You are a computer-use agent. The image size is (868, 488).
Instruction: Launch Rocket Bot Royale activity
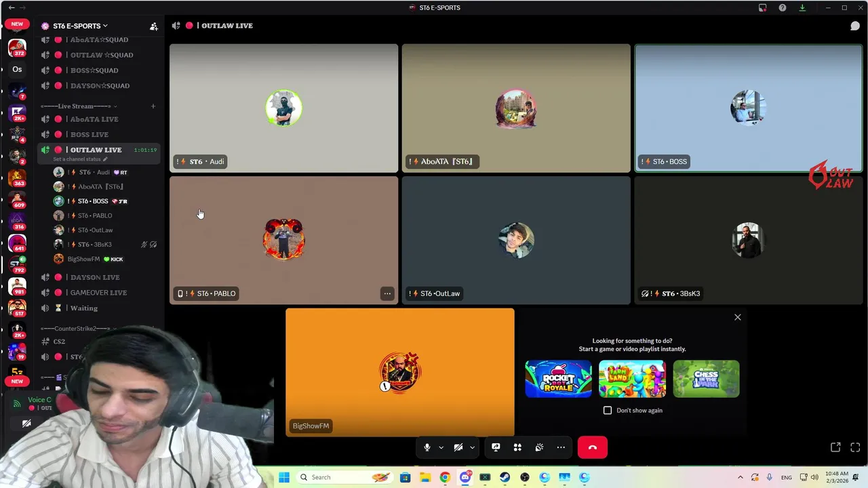tap(558, 379)
